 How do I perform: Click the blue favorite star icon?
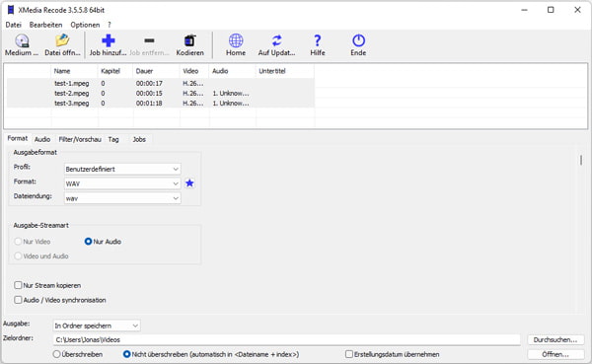(189, 183)
